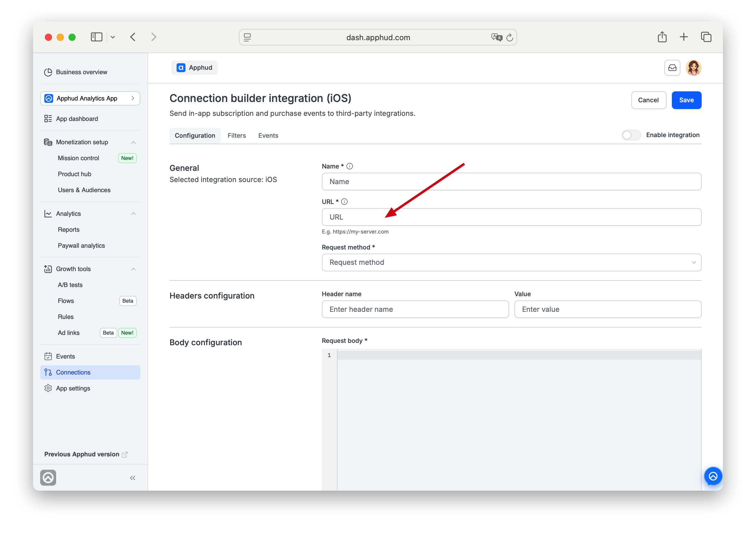Open Reports
756x535 pixels.
click(69, 229)
